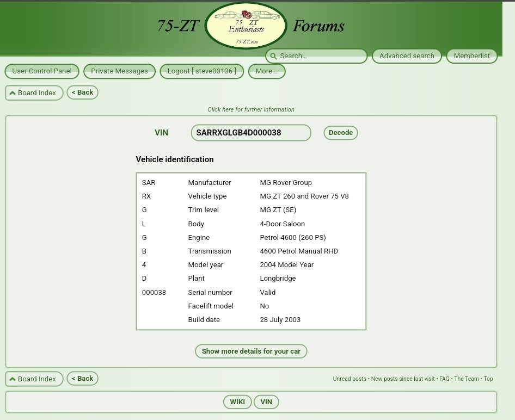
Task: Expand the More... menu
Action: pos(266,71)
